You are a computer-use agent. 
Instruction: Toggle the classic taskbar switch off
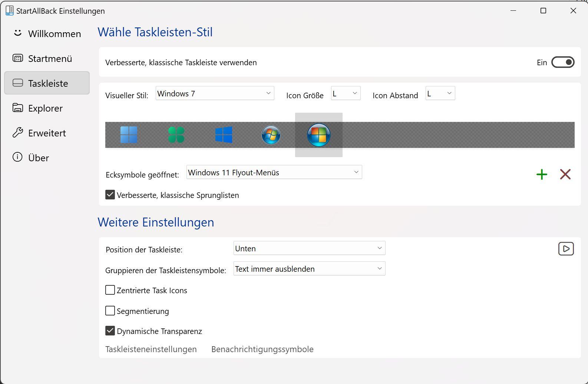pyautogui.click(x=563, y=62)
